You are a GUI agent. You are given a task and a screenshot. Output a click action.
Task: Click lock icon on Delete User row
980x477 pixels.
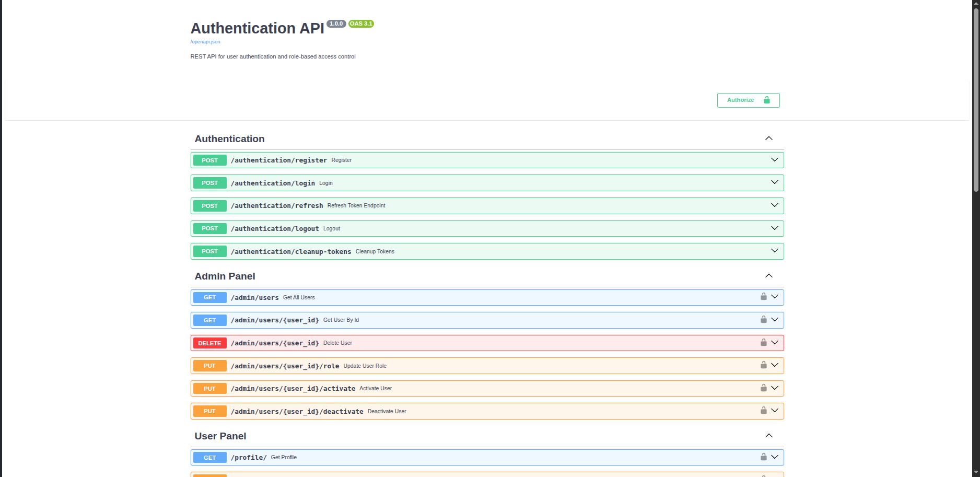pyautogui.click(x=763, y=342)
